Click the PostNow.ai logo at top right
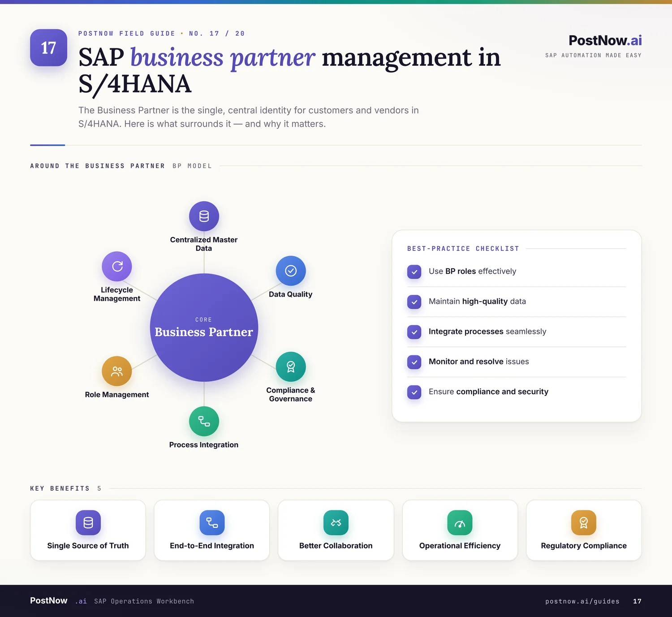The image size is (672, 617). [x=605, y=40]
